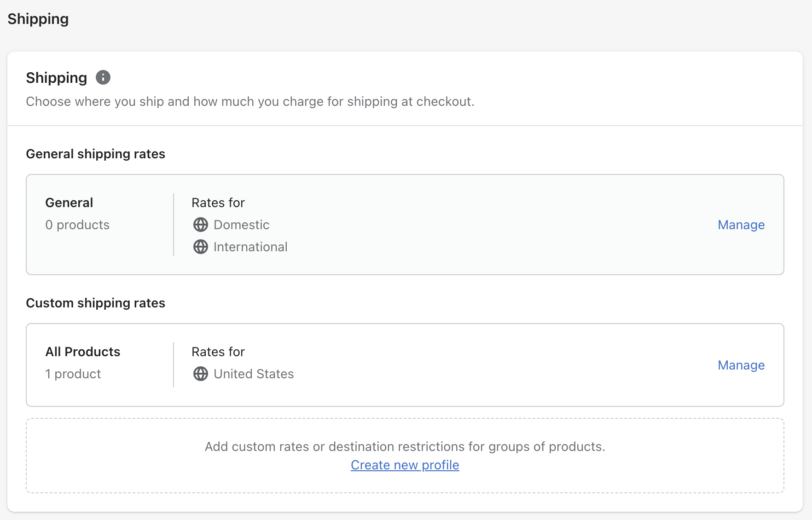Click the '1 product' count text
Viewport: 812px width, 520px height.
coord(73,374)
